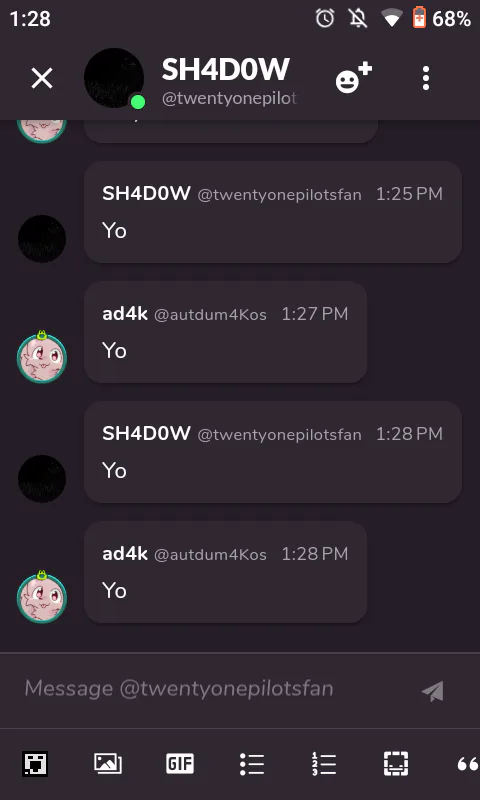The image size is (480, 800).
Task: Tap the pixel face icon in bottom toolbar
Action: tap(35, 764)
